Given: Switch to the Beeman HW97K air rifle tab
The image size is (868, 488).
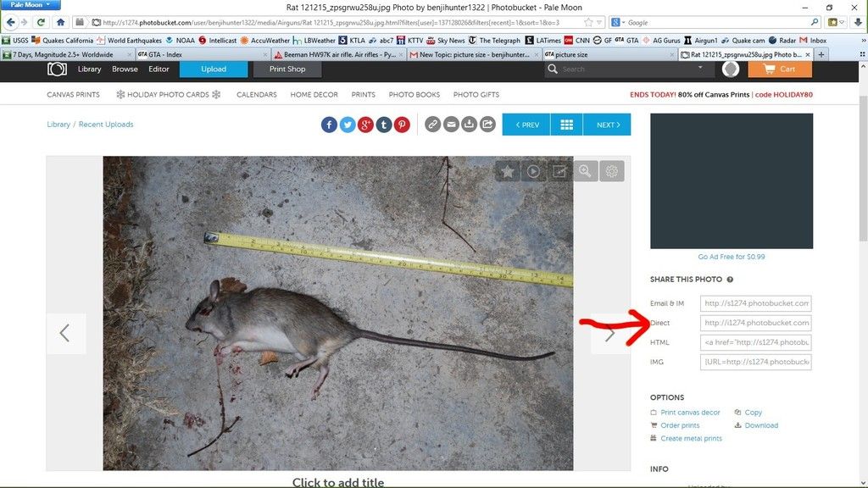Looking at the screenshot, I should (x=337, y=55).
